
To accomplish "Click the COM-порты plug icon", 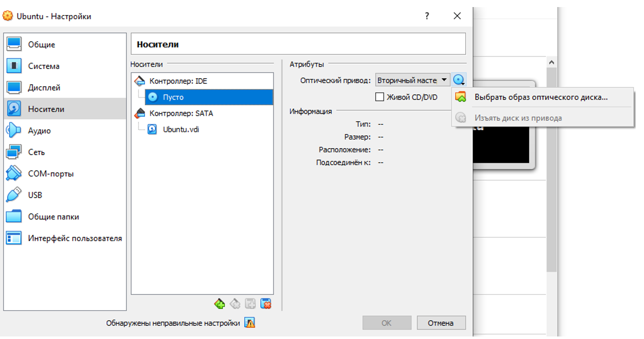I will point(14,174).
